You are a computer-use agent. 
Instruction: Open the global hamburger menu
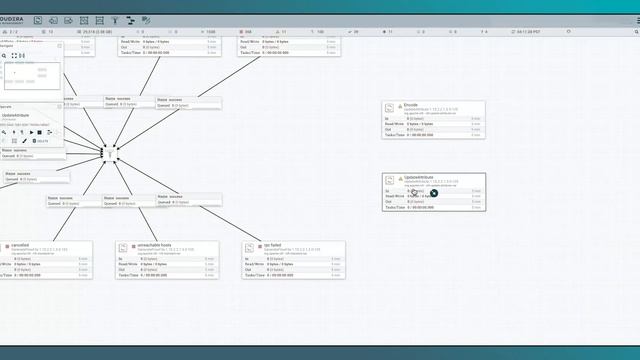click(x=638, y=20)
